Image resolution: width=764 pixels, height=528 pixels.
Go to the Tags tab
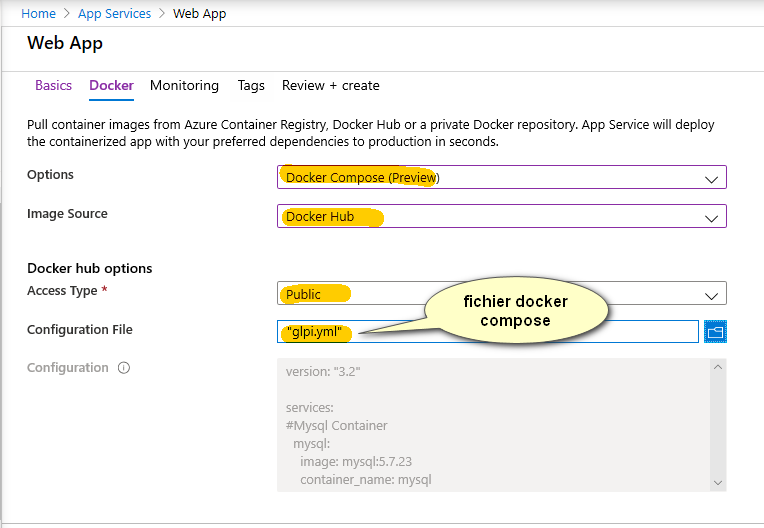[251, 85]
